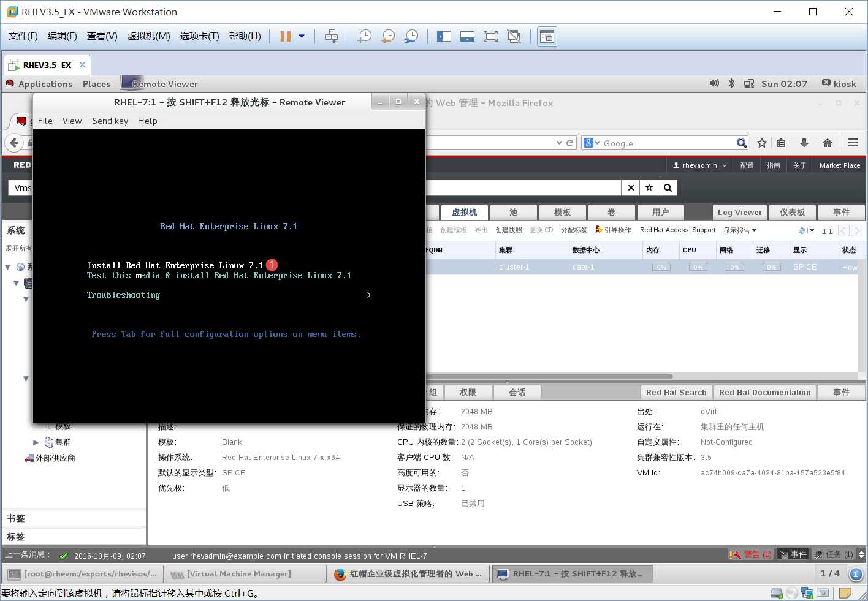Image resolution: width=868 pixels, height=601 pixels.
Task: Expand the 集群 tree node
Action: pyautogui.click(x=36, y=442)
